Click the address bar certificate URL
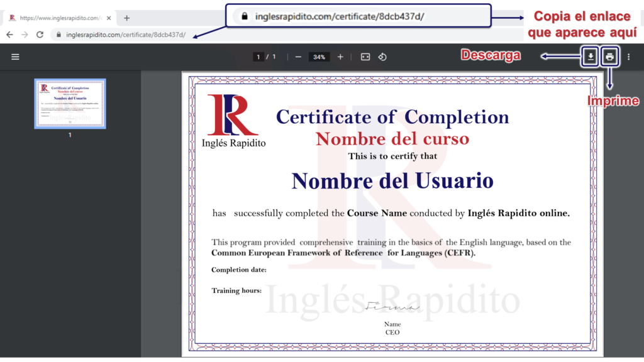Image resolution: width=644 pixels, height=362 pixels. [x=126, y=35]
